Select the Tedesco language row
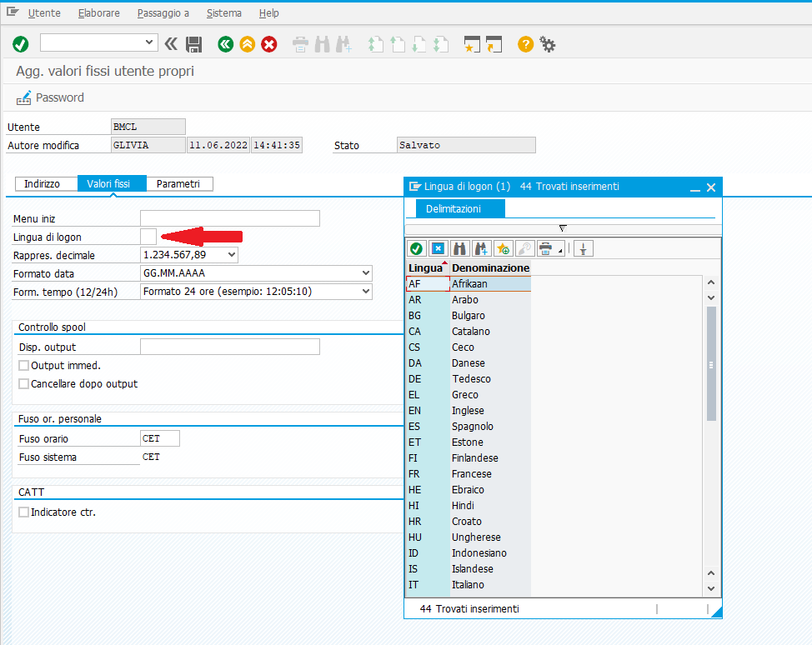Image resolution: width=812 pixels, height=645 pixels. click(469, 379)
